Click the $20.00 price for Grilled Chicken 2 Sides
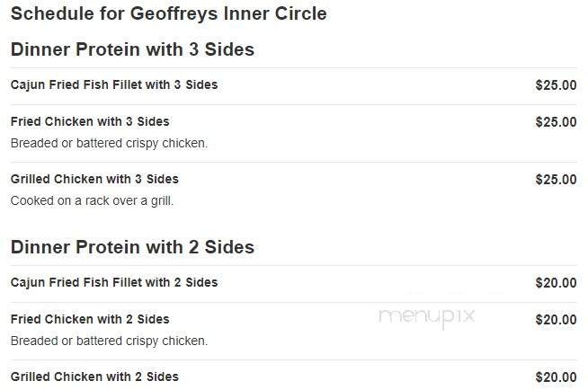This screenshot has width=588, height=390. click(556, 377)
